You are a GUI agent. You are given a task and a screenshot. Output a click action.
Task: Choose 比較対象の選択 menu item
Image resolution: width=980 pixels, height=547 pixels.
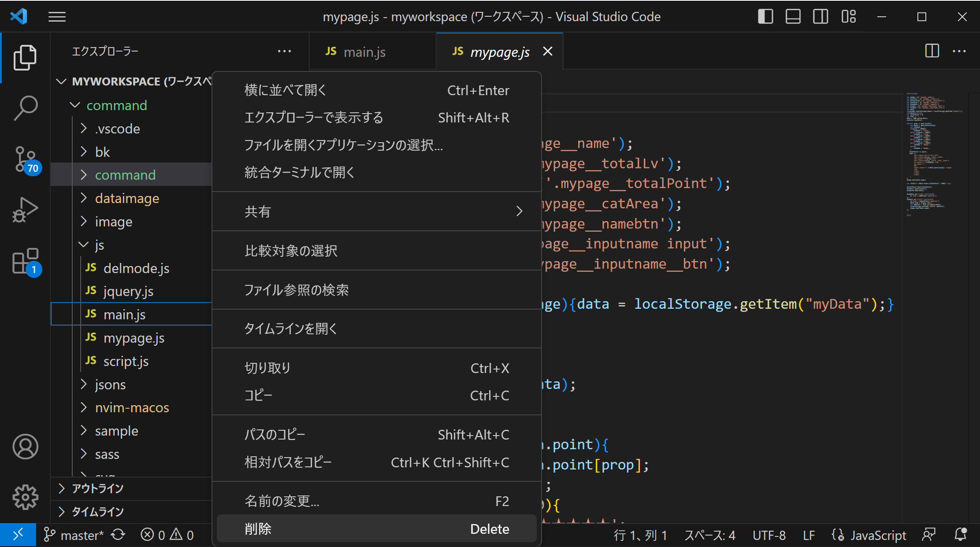(377, 251)
